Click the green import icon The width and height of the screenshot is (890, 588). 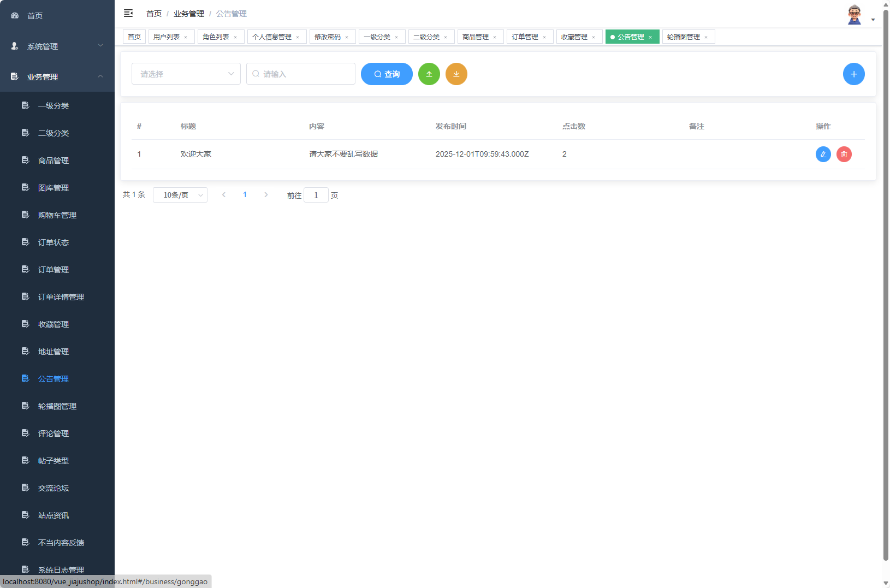[429, 74]
